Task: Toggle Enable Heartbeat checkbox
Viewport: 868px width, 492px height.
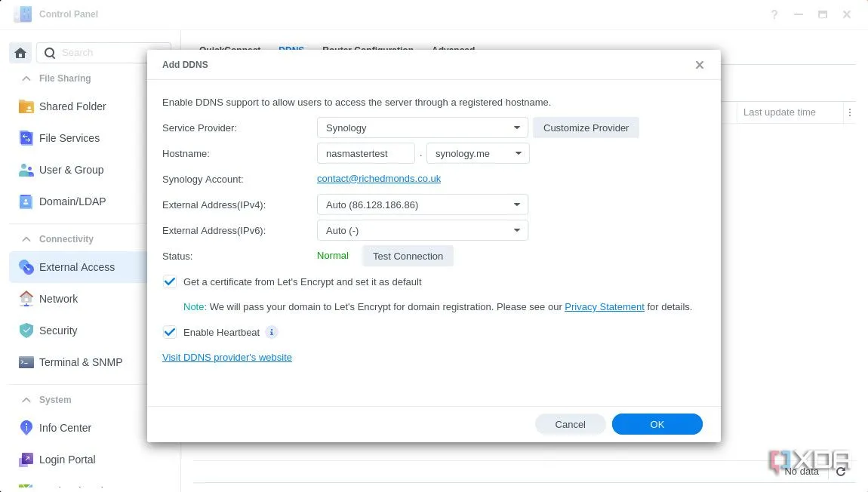Action: coord(169,332)
